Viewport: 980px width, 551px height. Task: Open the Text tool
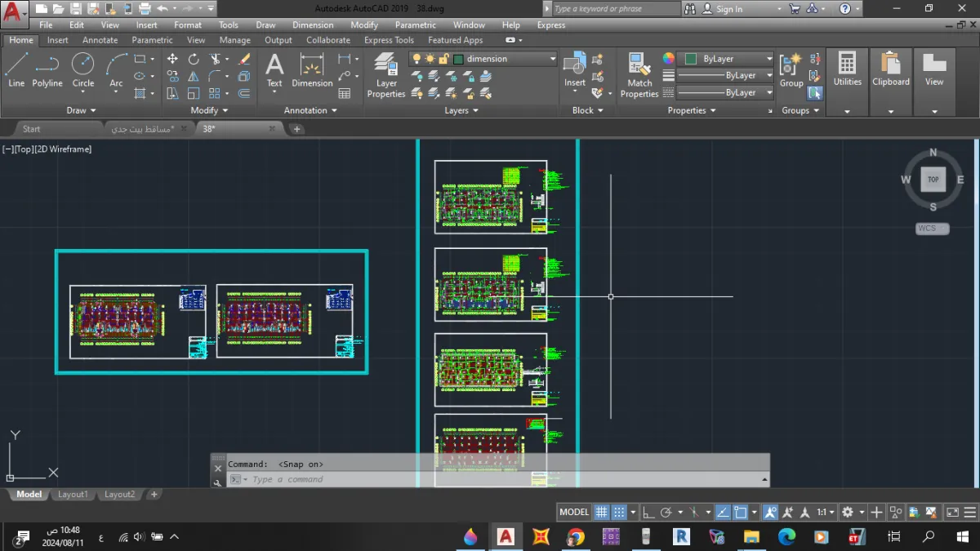[274, 69]
